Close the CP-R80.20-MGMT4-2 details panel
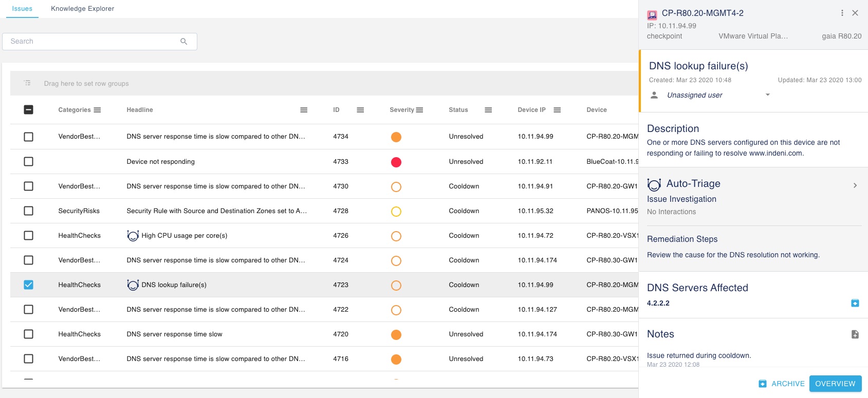 click(x=855, y=13)
